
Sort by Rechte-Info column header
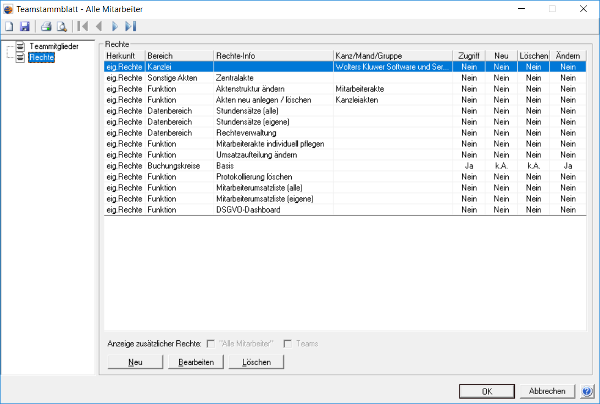coord(274,56)
